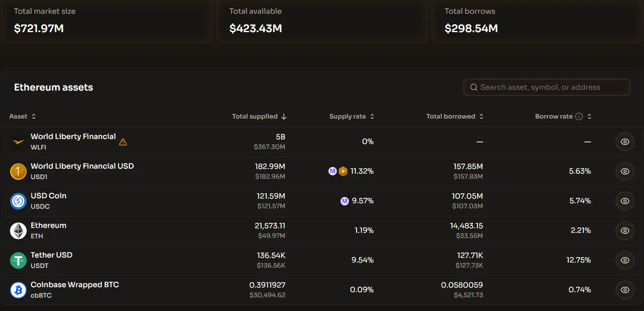Click the Coinbase Wrapped BTC logo
Image resolution: width=644 pixels, height=311 pixels.
18,290
